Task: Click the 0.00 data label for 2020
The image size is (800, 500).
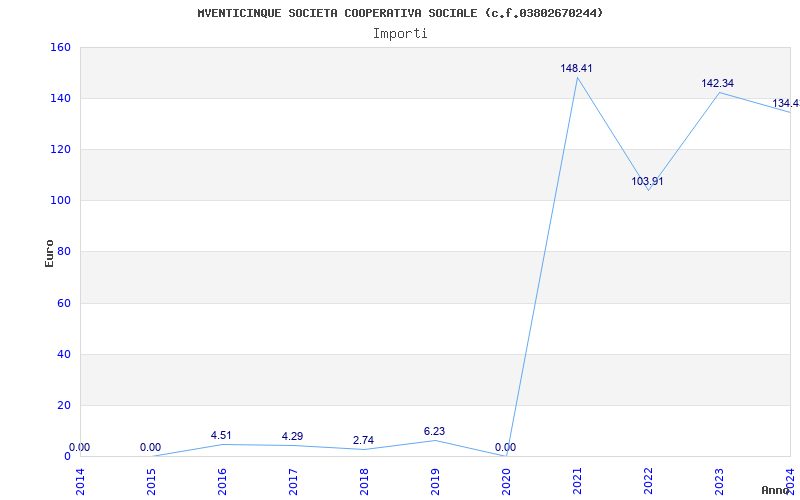Action: point(505,447)
